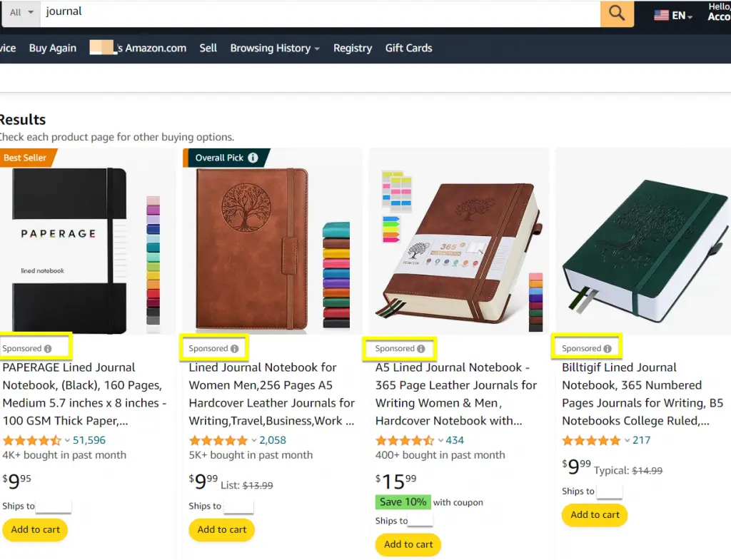Add the PAPERAGE notebook to cart
The image size is (731, 560).
(x=36, y=530)
